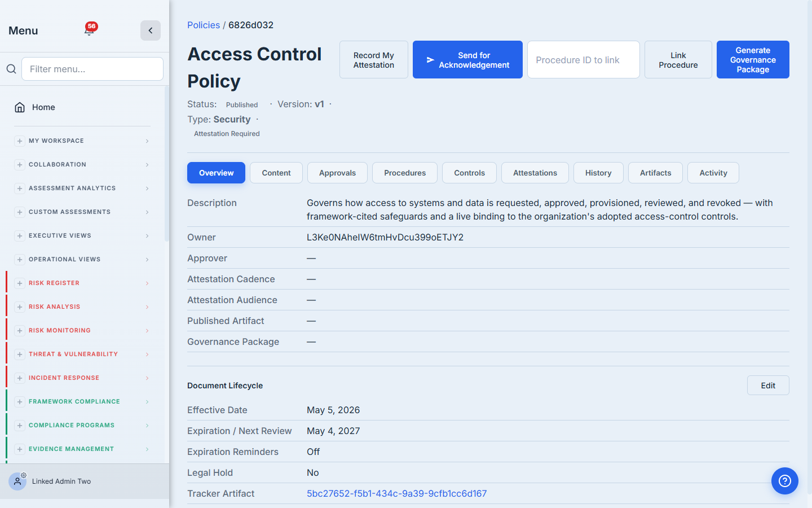The width and height of the screenshot is (812, 508).
Task: Click the plus icon beside Evidence Management
Action: [20, 449]
